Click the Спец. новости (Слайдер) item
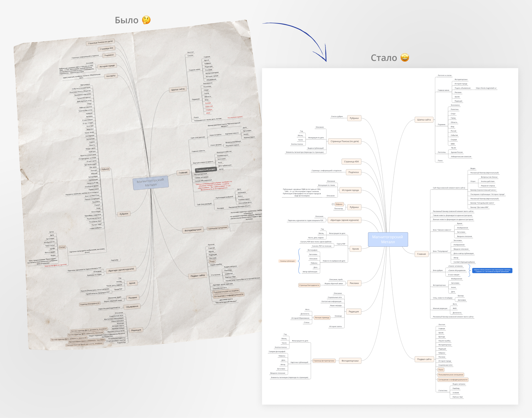This screenshot has width=532, height=418. click(442, 298)
